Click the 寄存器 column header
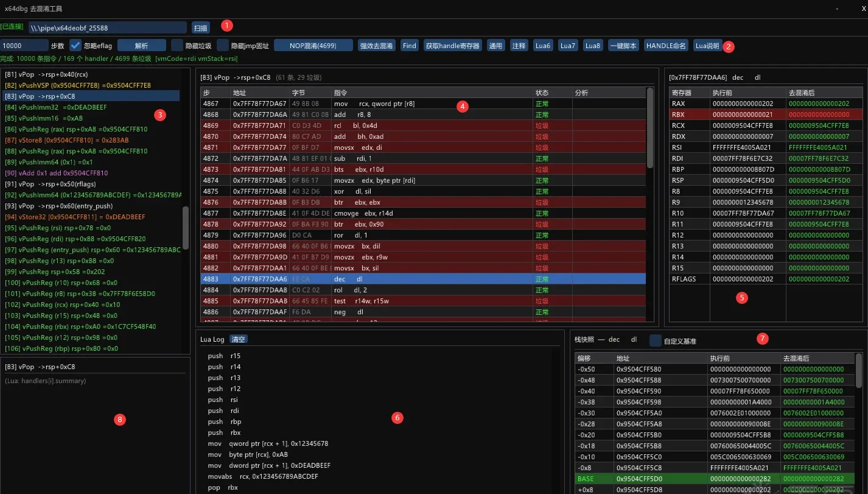 [689, 93]
